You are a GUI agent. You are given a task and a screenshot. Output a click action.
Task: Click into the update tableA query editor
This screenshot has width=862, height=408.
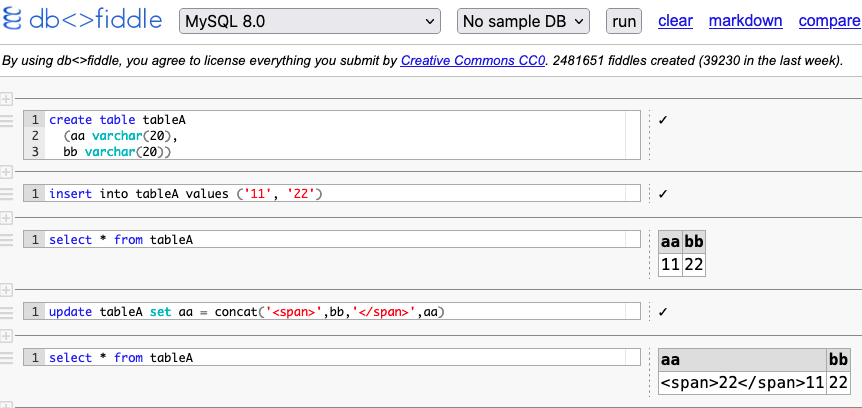pos(340,312)
